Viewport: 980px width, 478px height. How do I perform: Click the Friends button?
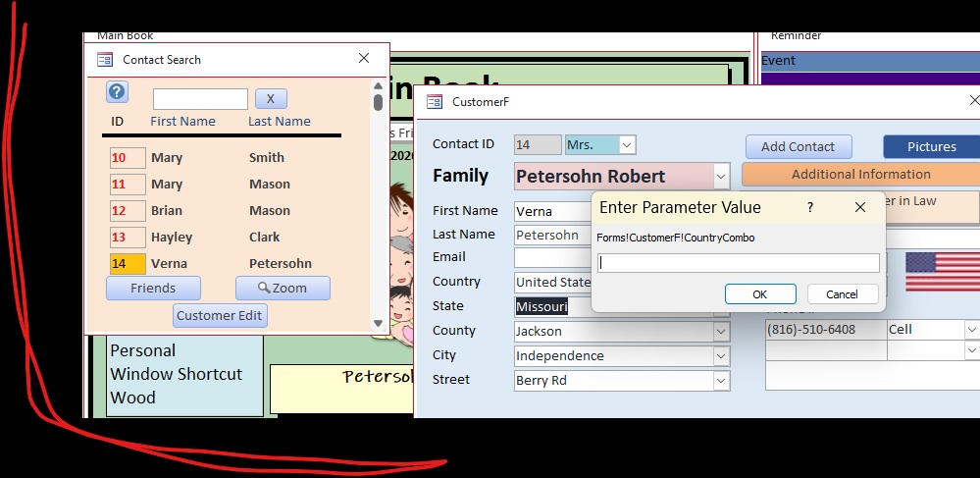[153, 288]
